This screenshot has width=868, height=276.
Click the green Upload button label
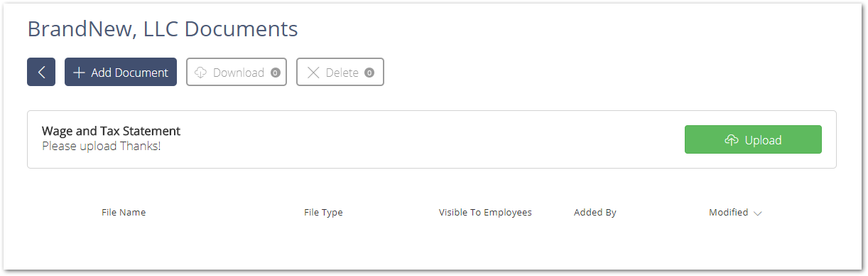763,140
